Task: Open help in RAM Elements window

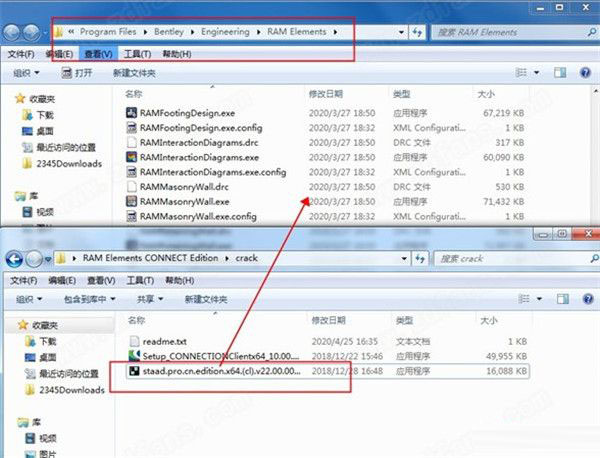Action: click(x=585, y=72)
